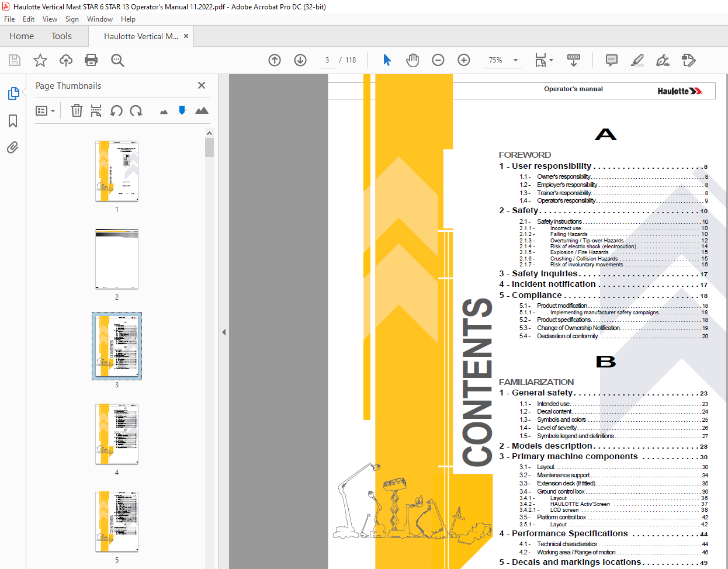Click the 75% zoom value field

point(495,60)
